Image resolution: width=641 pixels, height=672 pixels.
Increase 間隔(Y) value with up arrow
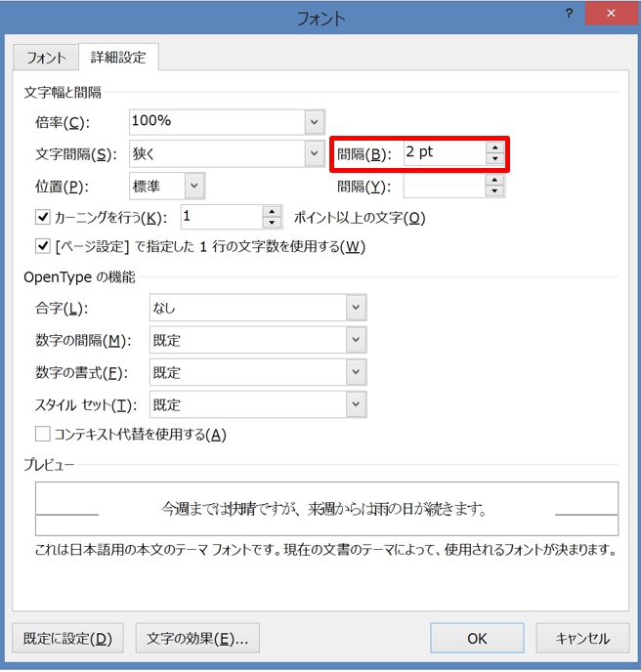(x=495, y=181)
